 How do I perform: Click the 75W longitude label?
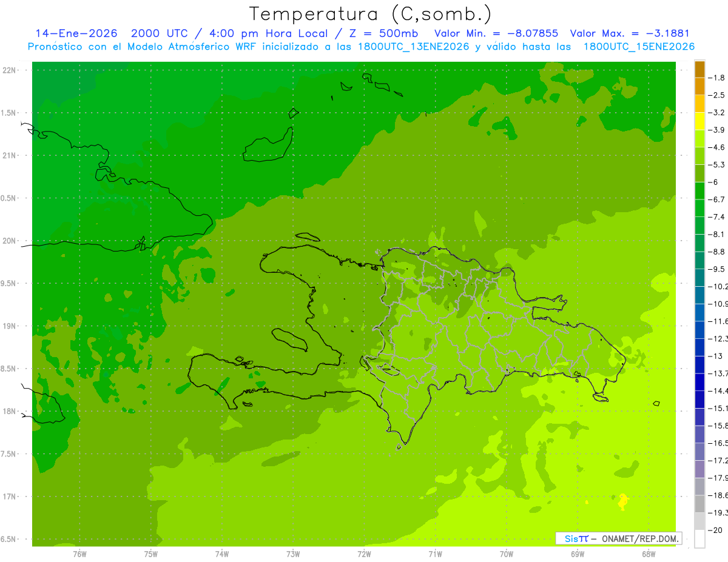click(x=151, y=554)
